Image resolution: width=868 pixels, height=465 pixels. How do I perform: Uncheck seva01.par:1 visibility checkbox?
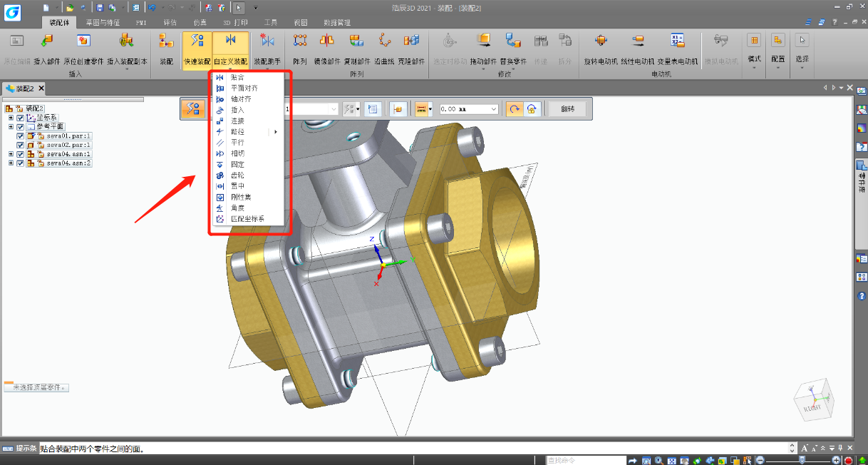[21, 136]
